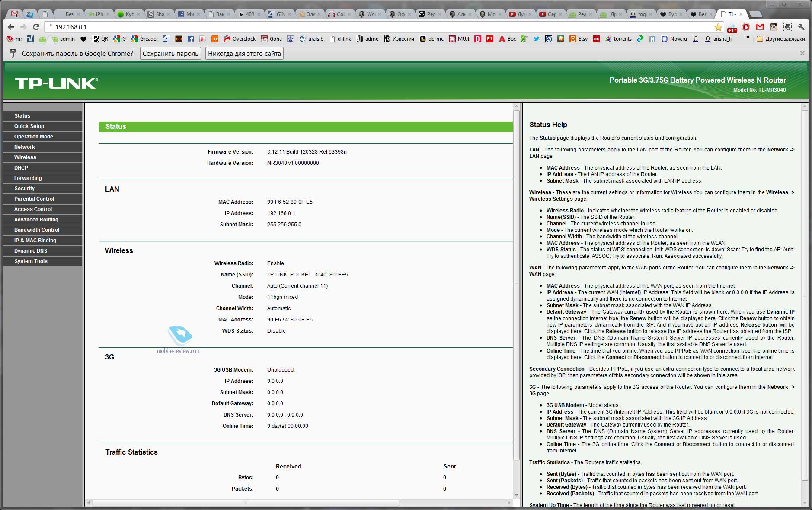Close the TL- router tab
Image resolution: width=812 pixels, height=510 pixels.
pos(741,14)
